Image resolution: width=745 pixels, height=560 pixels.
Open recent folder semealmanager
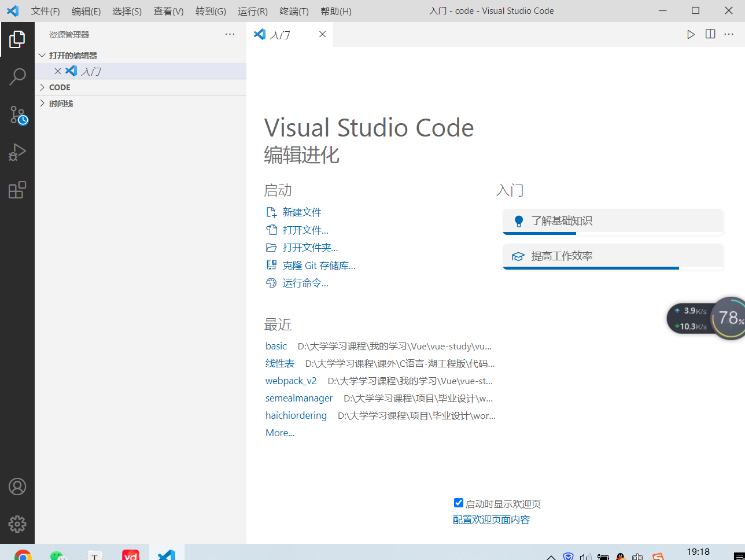click(299, 398)
